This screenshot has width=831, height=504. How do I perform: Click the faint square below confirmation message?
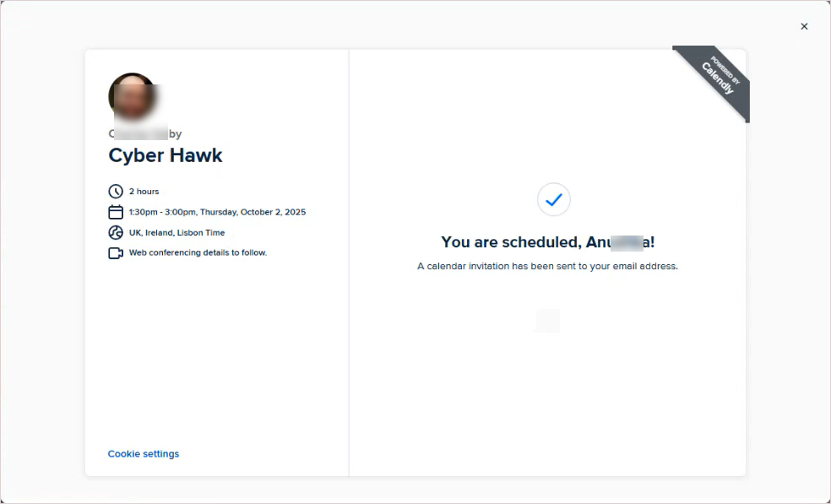click(x=547, y=321)
